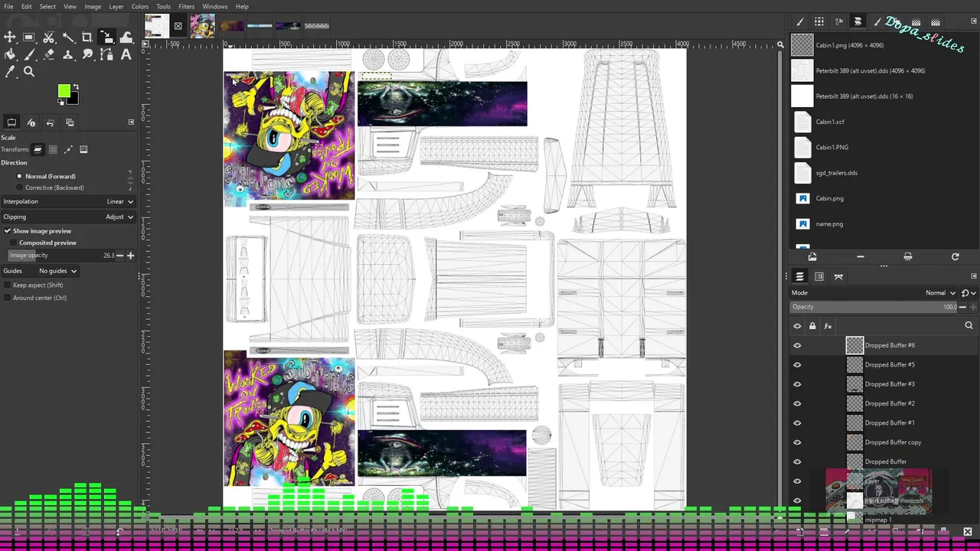The height and width of the screenshot is (551, 980).
Task: Swap foreground and background colors
Action: point(75,87)
